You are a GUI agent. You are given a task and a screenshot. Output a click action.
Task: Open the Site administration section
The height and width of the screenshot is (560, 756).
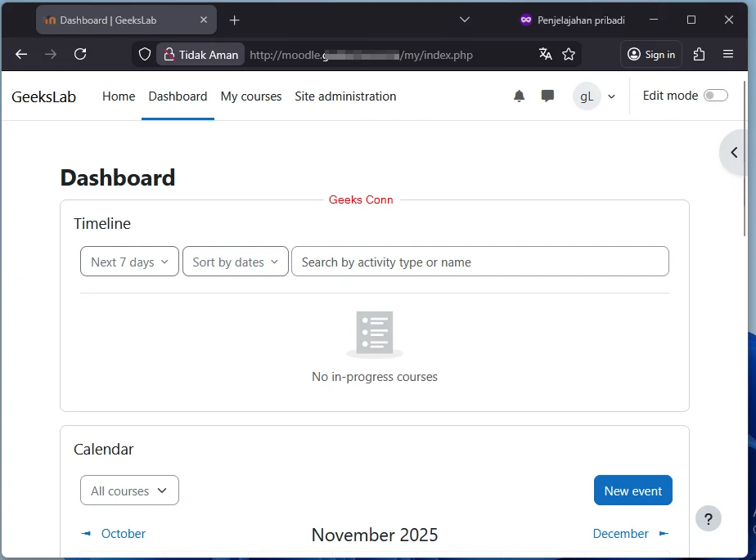[345, 96]
